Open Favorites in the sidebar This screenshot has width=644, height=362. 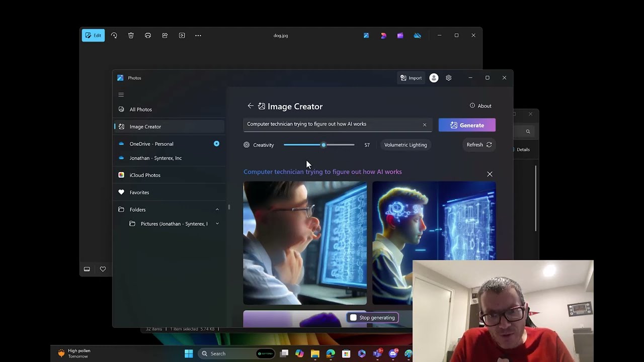tap(169, 192)
